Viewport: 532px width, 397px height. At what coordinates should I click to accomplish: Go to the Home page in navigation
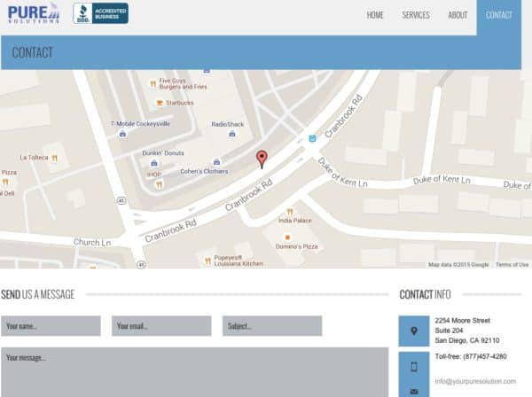(x=375, y=15)
